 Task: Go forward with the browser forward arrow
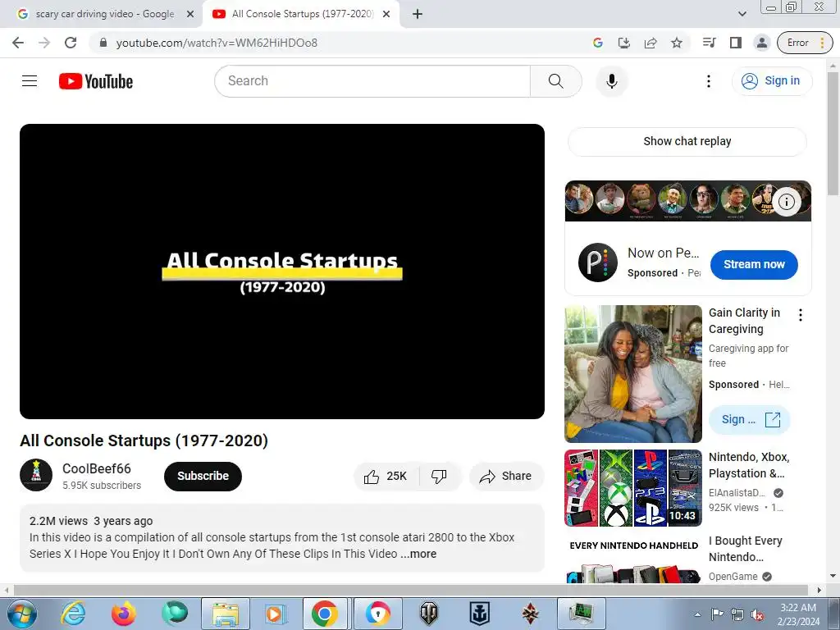(44, 43)
